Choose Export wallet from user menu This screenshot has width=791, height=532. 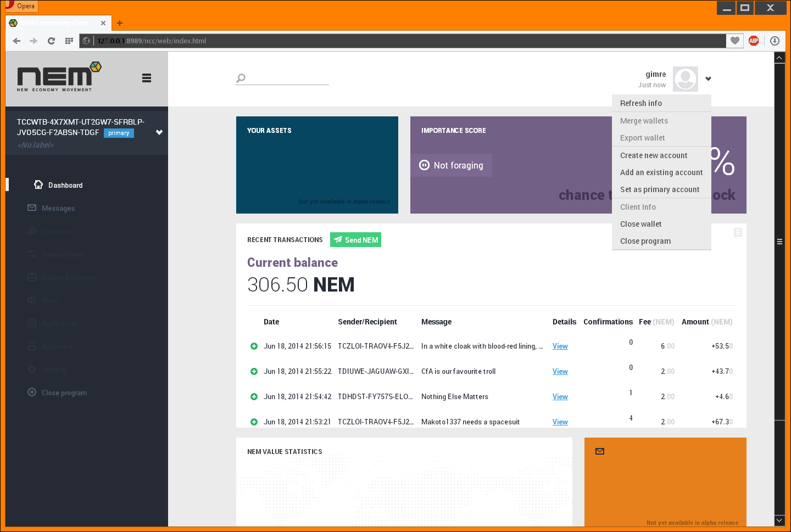(x=661, y=138)
